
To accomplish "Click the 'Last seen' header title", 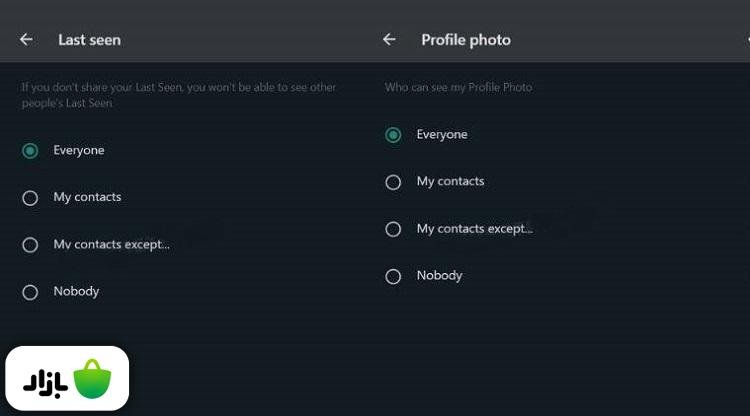I will 89,40.
